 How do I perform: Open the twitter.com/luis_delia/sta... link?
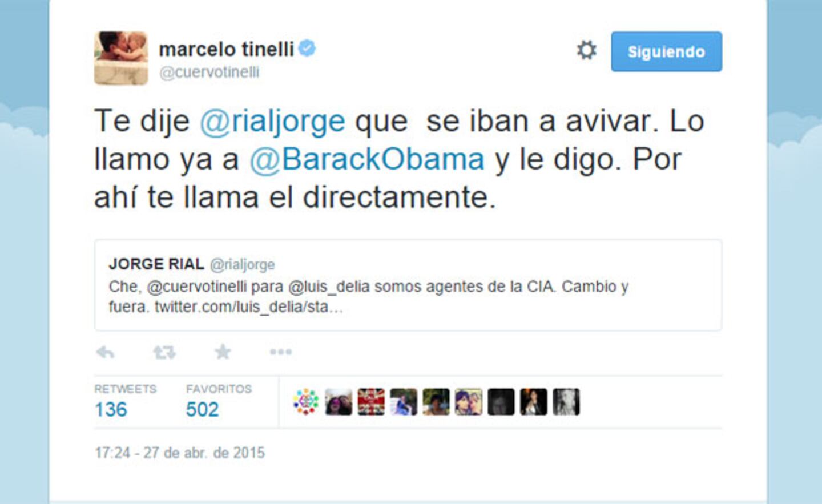249,307
